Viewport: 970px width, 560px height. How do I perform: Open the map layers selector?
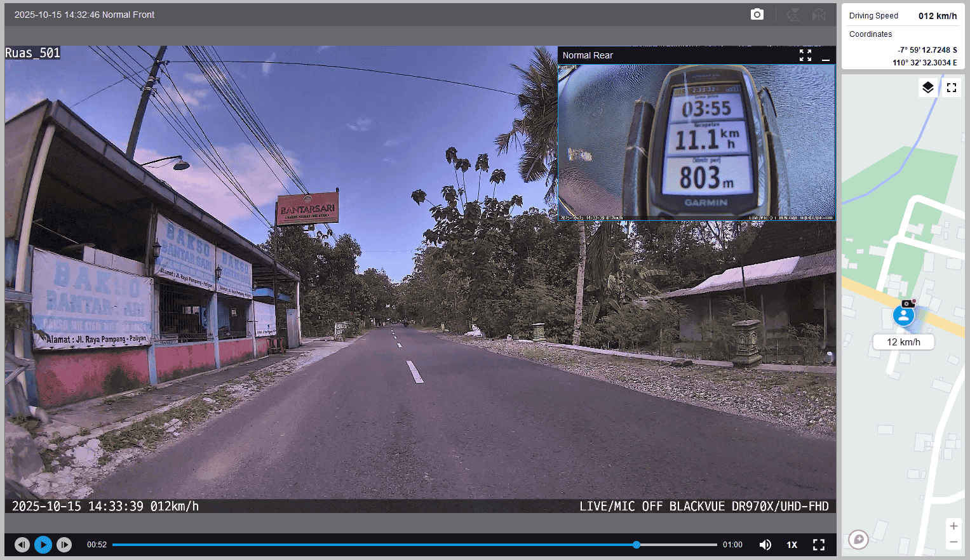point(927,88)
